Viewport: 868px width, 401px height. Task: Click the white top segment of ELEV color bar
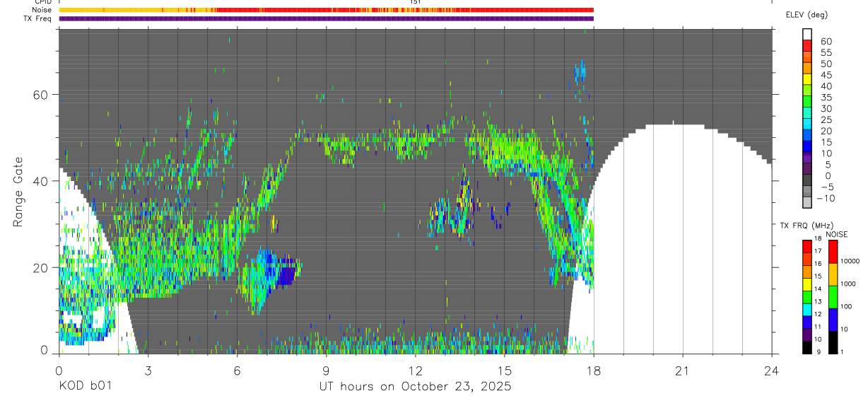click(x=807, y=34)
